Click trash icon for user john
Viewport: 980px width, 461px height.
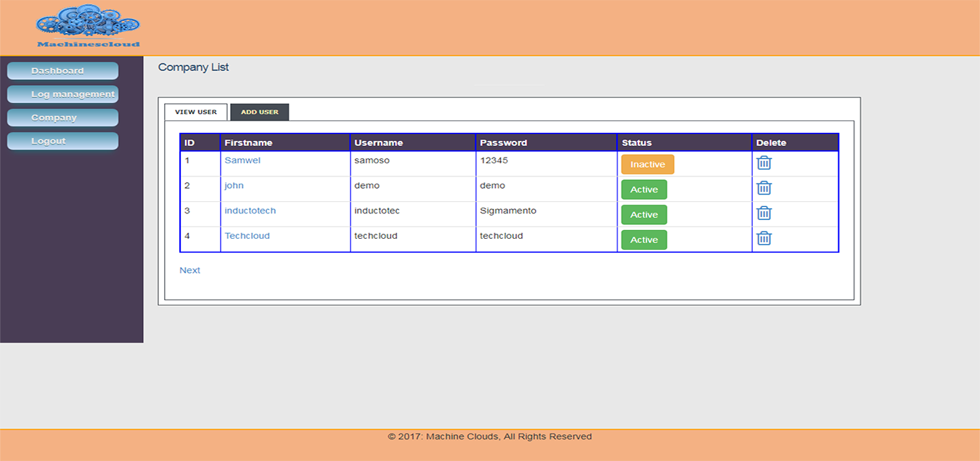click(764, 188)
